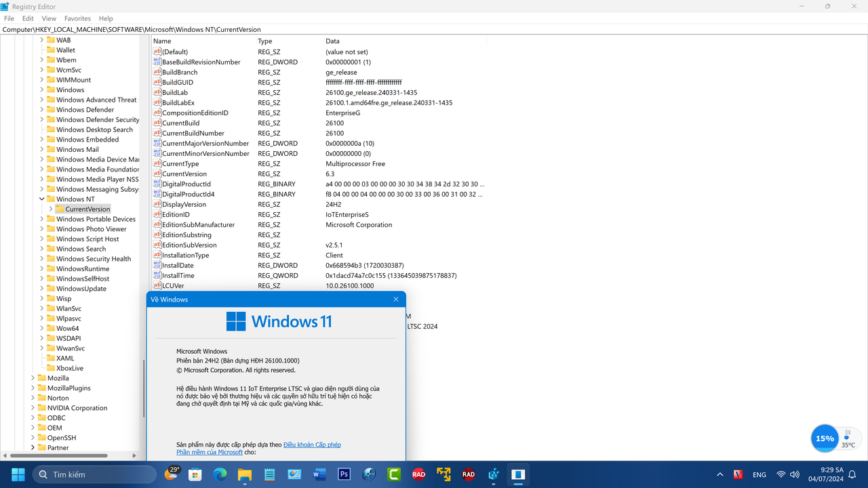Select the ODBC key in tree
This screenshot has height=488, width=868.
click(56, 418)
